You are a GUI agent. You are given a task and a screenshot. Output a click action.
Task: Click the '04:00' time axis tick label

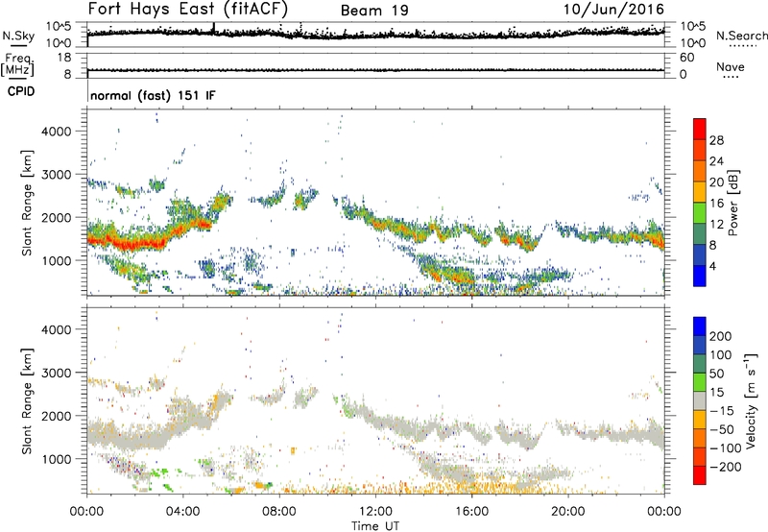click(x=182, y=511)
